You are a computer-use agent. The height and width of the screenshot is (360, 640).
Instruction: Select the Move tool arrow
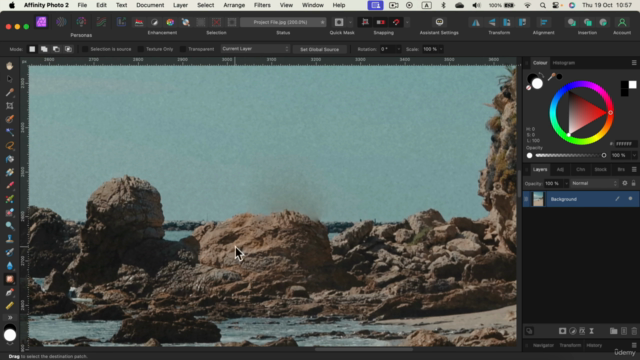point(10,79)
